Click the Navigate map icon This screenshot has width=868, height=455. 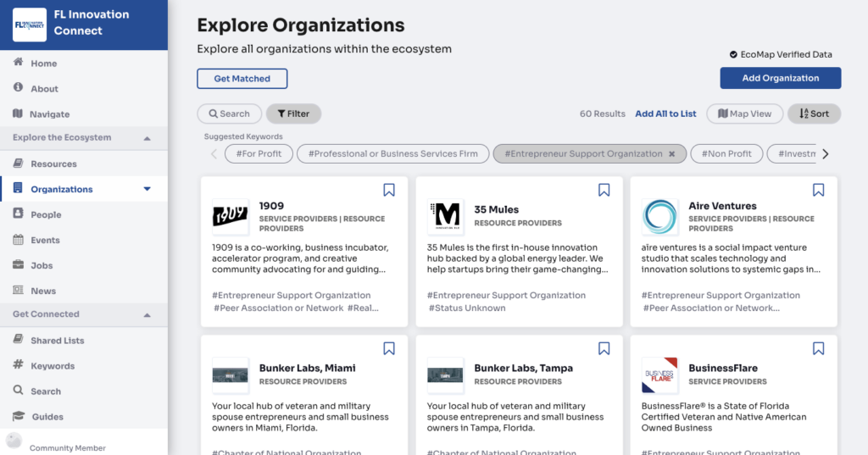pos(18,113)
